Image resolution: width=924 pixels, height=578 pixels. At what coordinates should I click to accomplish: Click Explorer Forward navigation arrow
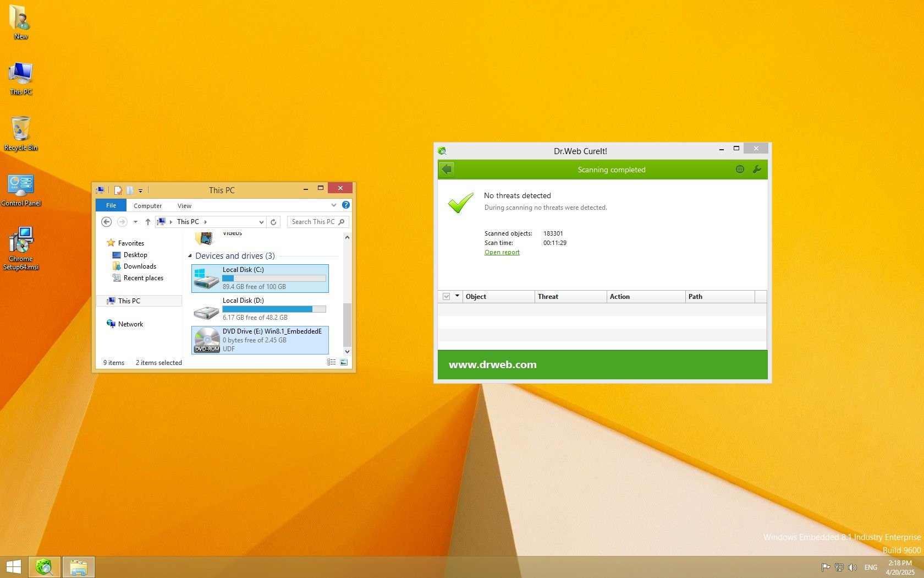point(122,222)
